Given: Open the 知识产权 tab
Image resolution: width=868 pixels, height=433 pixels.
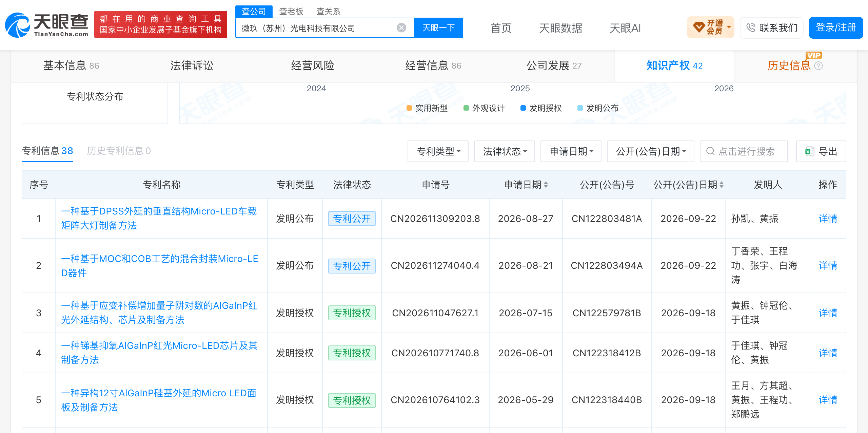Looking at the screenshot, I should tap(675, 65).
